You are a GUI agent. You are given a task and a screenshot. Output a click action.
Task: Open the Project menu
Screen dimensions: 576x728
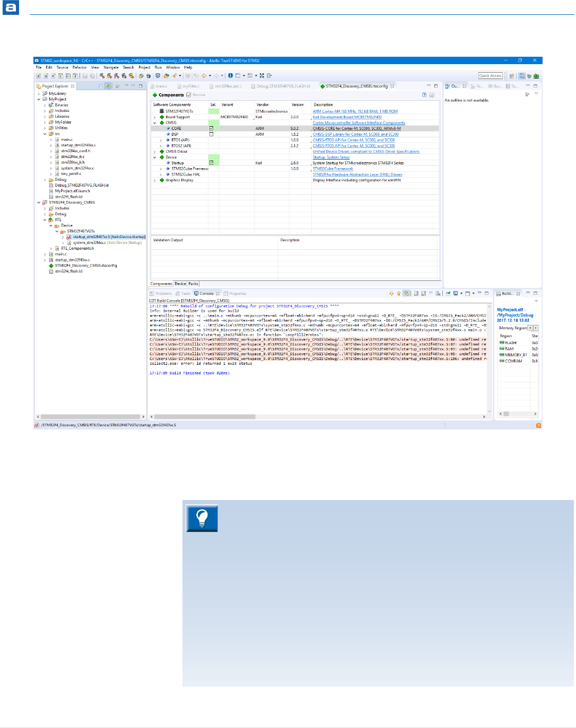tap(145, 67)
